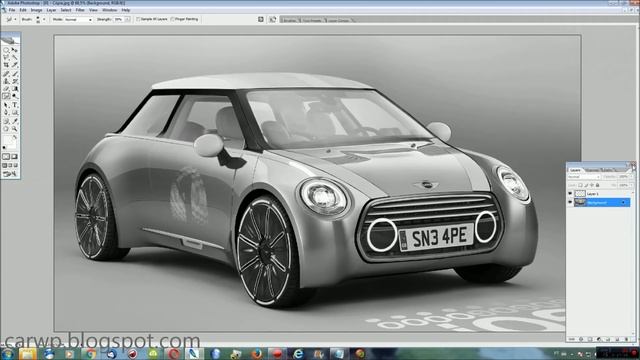Select the Marquee selection tool
640x360 pixels.
(x=6, y=49)
